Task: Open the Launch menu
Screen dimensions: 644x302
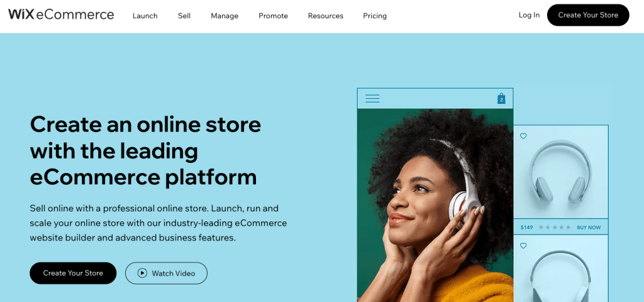Action: [145, 16]
